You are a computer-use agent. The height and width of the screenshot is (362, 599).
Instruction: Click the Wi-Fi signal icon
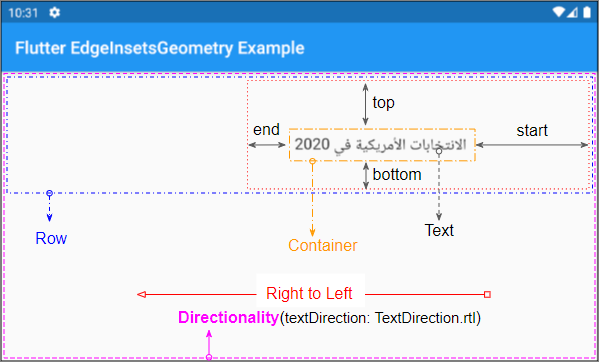[559, 13]
